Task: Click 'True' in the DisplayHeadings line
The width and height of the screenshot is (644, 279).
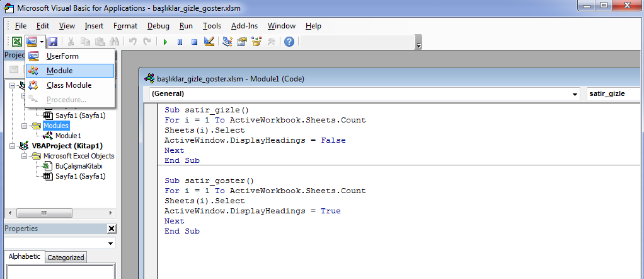Action: [331, 211]
